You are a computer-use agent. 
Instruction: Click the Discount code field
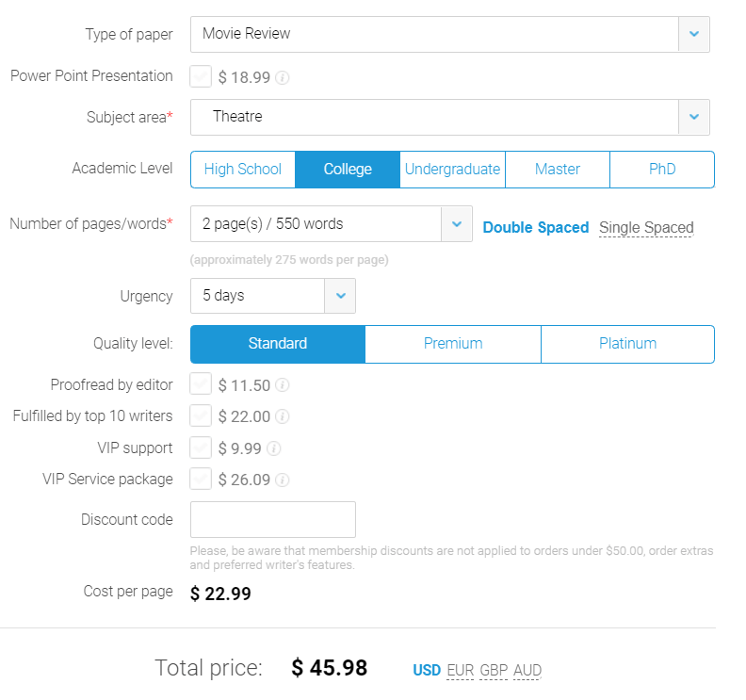273,520
